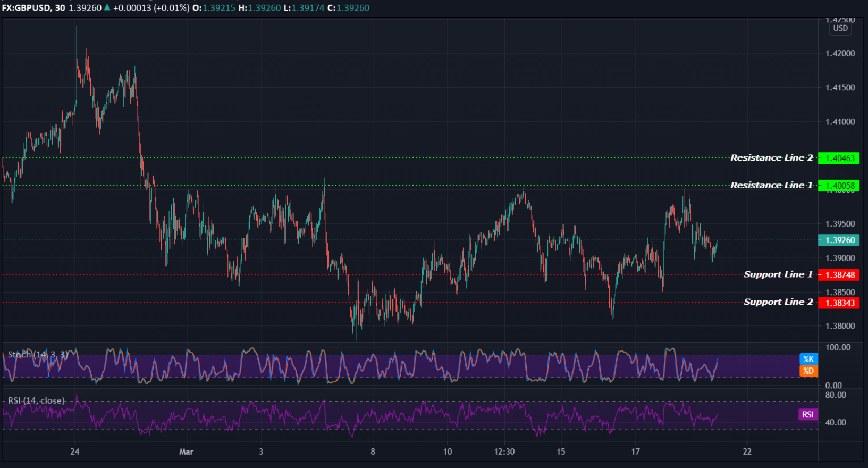Click the %K stochastic label badge

click(808, 359)
